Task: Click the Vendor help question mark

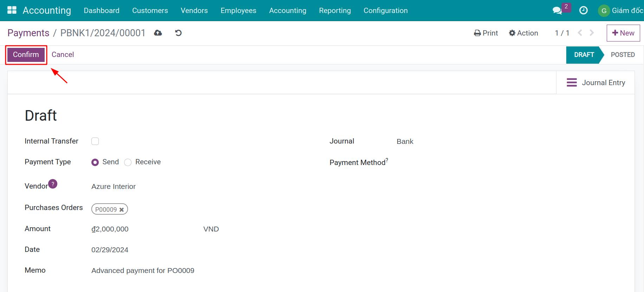Action: coord(53,184)
